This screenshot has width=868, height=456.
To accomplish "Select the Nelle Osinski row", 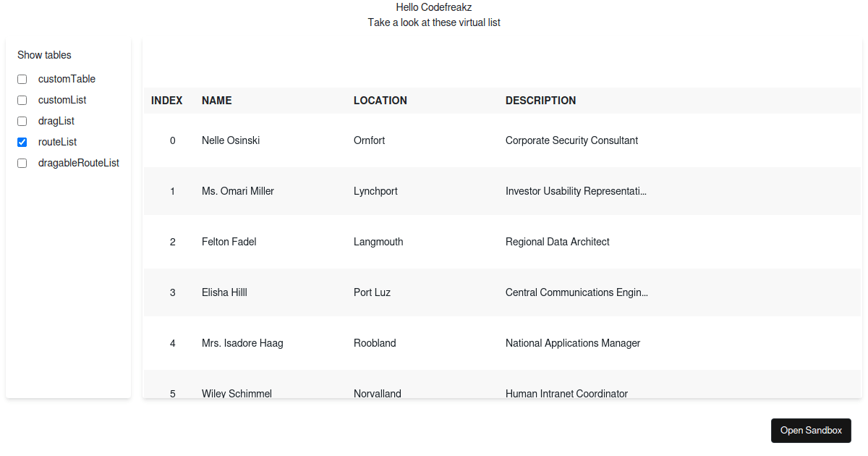I will tap(231, 140).
